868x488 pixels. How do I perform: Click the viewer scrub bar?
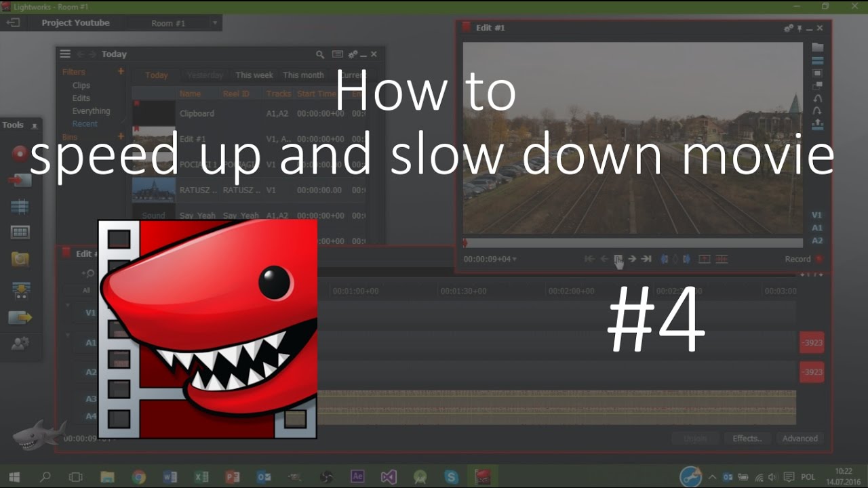[x=633, y=243]
